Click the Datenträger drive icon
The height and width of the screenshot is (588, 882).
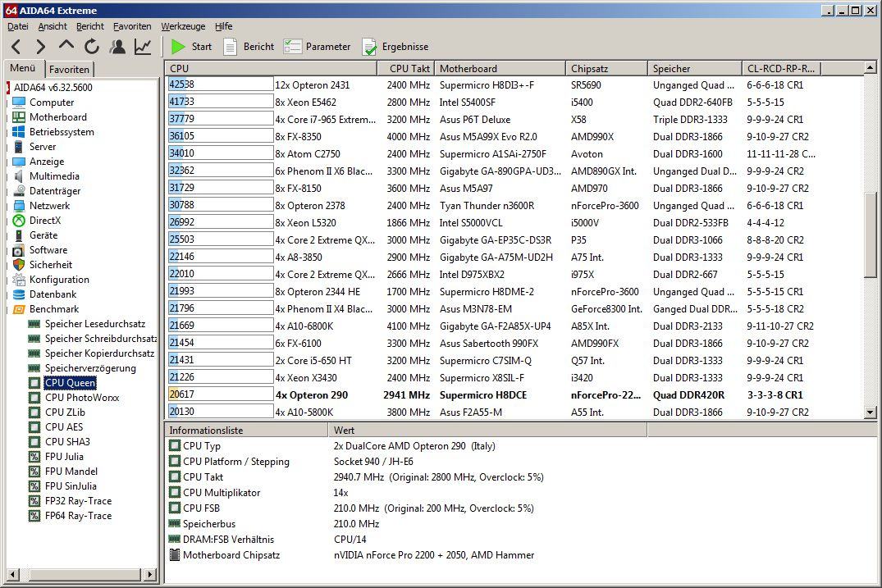(19, 190)
